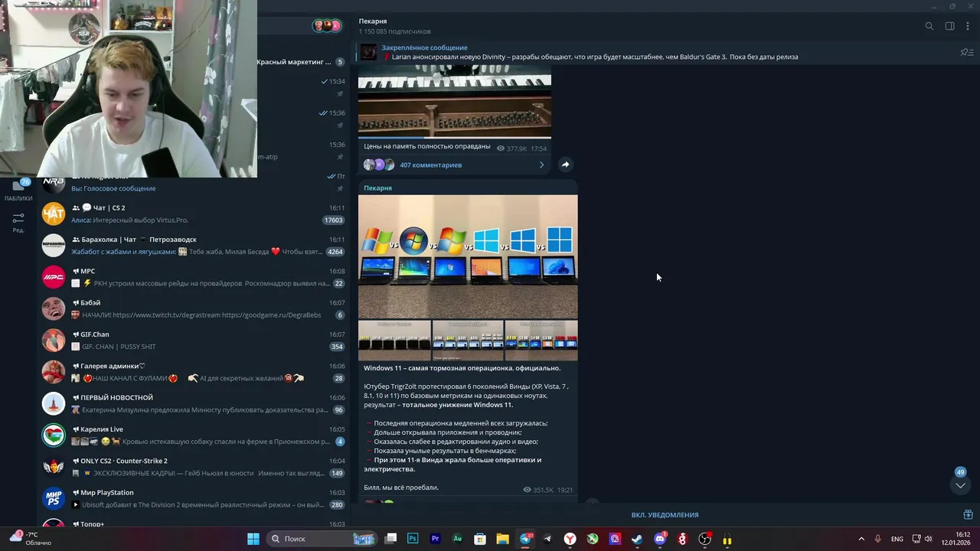Open bottom-middle laptop thumbnail in Windows post

[x=468, y=340]
